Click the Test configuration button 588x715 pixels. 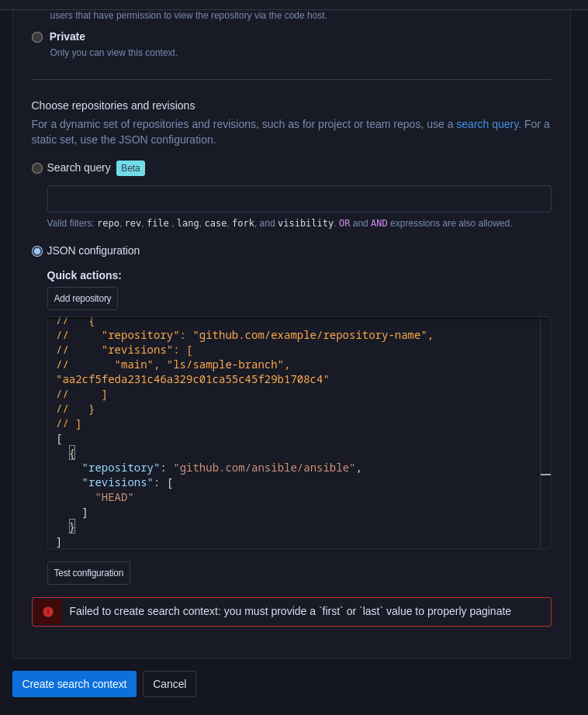point(88,572)
